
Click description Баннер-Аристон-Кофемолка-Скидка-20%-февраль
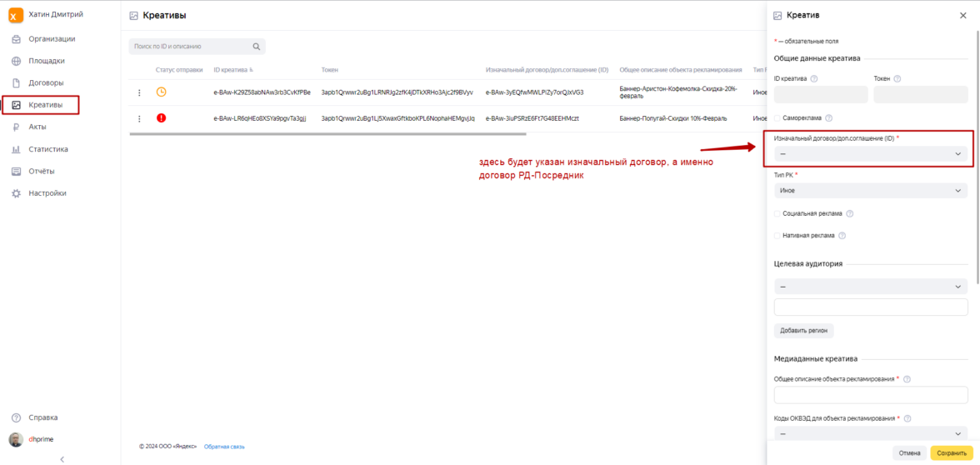click(678, 92)
